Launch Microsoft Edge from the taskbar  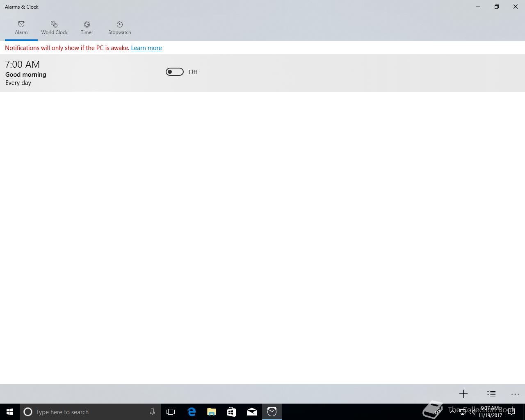[x=192, y=412]
